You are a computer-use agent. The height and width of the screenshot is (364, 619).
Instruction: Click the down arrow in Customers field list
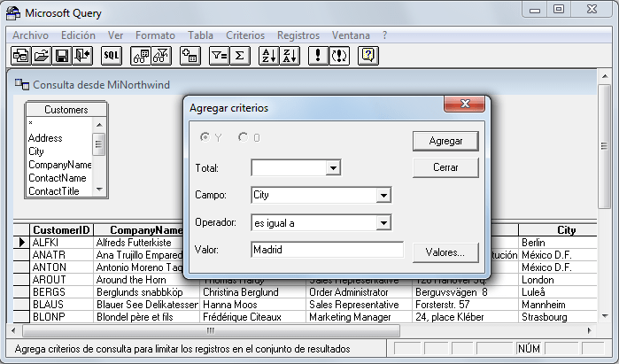point(99,190)
